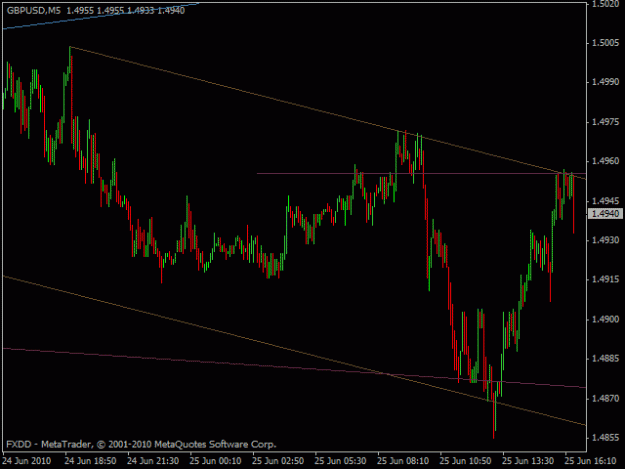Select time axis label 25 Jun 16:10
This screenshot has width=625, height=469.
pos(591,461)
